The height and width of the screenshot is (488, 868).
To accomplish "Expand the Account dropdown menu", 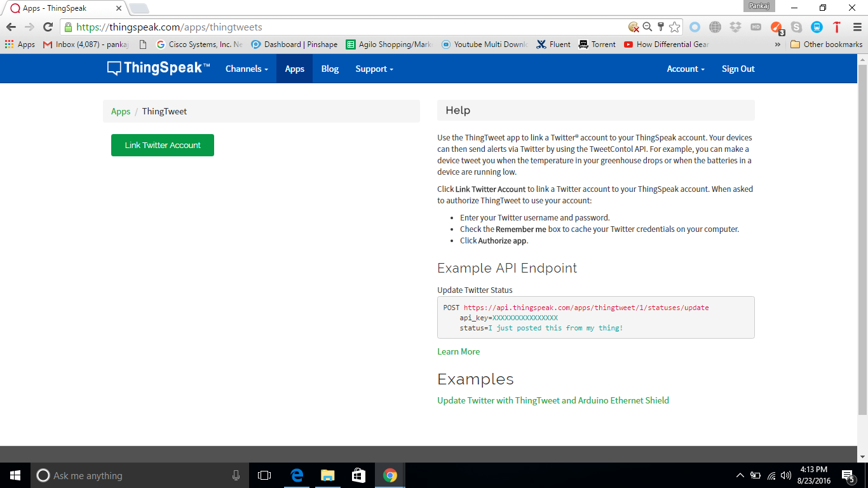I will pos(686,69).
